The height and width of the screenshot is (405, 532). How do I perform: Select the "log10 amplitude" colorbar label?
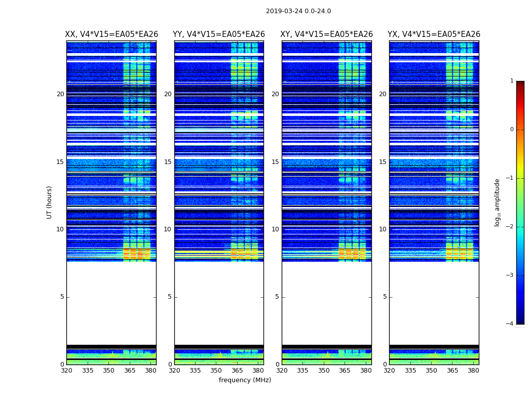pyautogui.click(x=498, y=202)
